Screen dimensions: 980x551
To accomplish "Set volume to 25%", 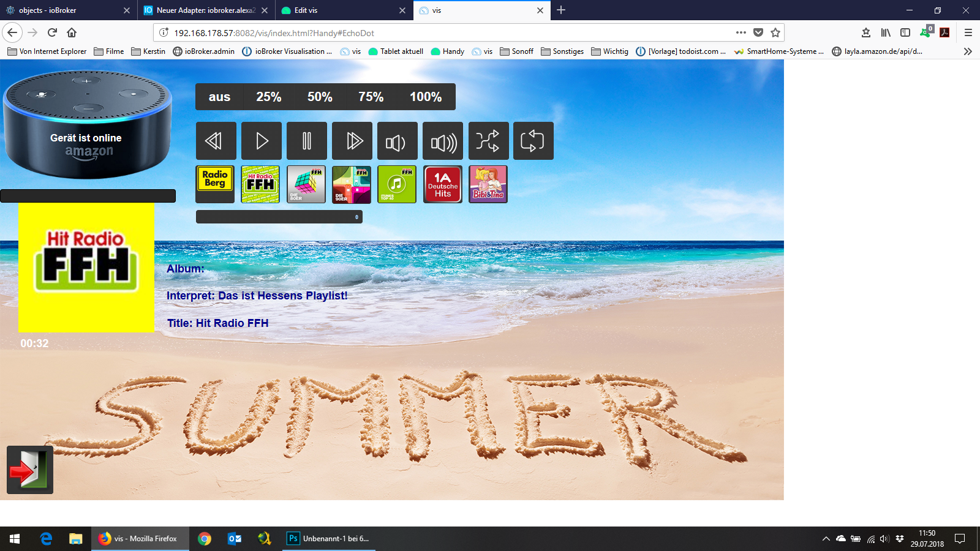I will coord(269,97).
